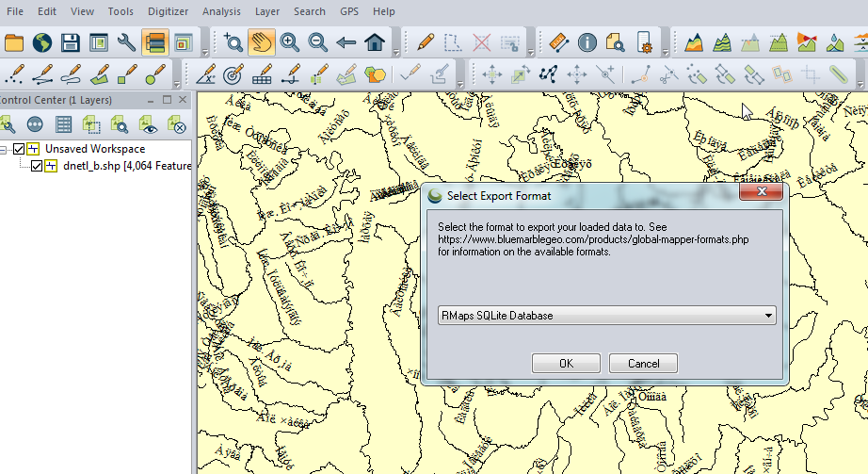Save the workspace with the floppy disk icon

(x=71, y=42)
